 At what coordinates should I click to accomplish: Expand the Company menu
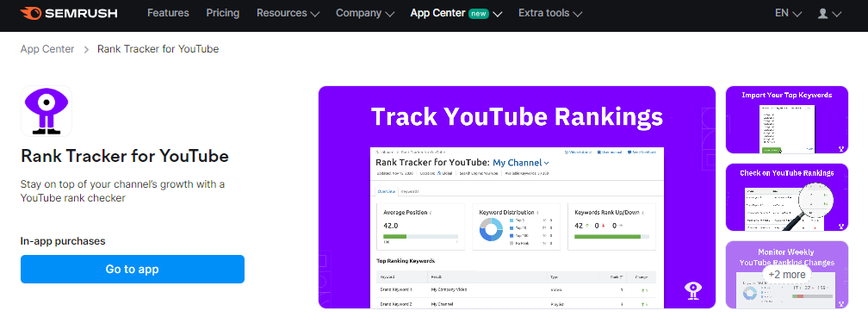[x=365, y=13]
